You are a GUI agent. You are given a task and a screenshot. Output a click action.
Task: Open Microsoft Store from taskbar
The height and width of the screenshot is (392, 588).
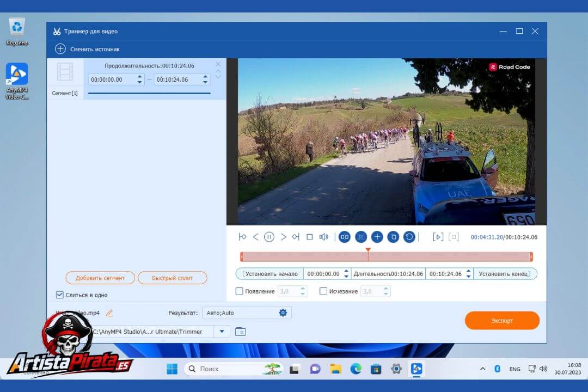[376, 369]
